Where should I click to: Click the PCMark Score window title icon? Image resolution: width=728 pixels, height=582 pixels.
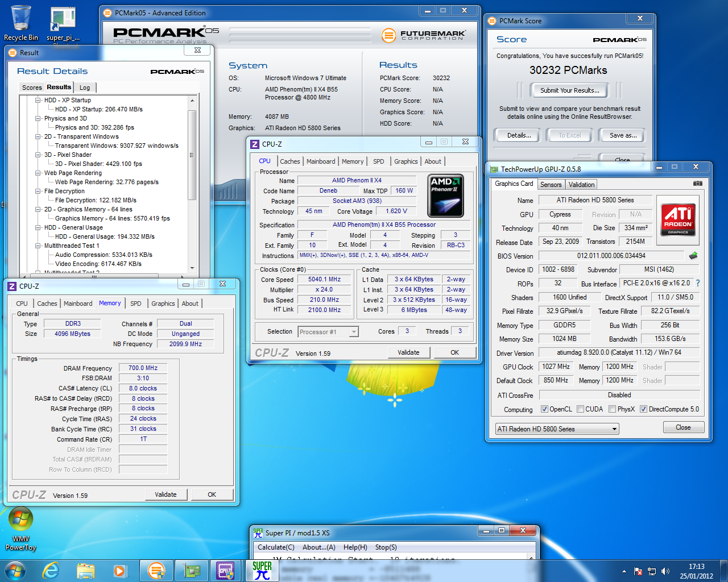click(492, 20)
